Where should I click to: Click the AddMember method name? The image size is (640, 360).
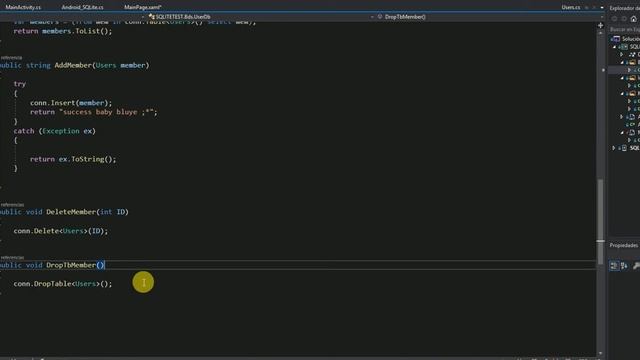(x=73, y=65)
